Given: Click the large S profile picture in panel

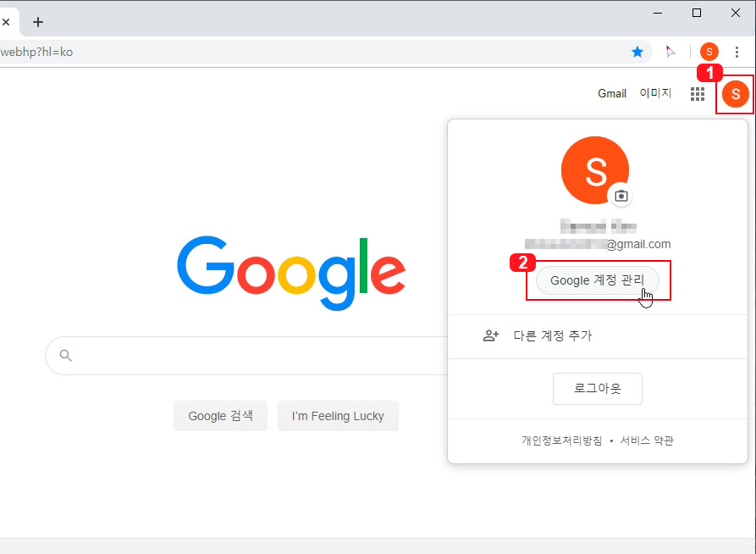Looking at the screenshot, I should pos(595,170).
